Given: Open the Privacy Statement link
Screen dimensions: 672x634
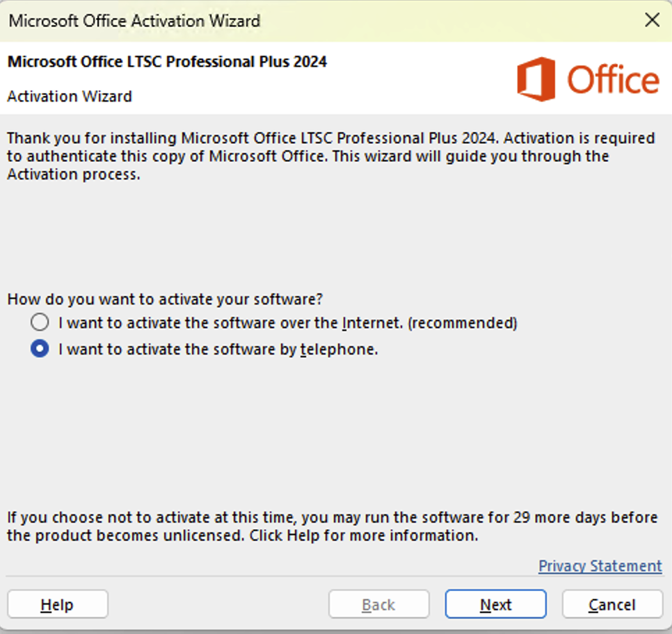Looking at the screenshot, I should pyautogui.click(x=600, y=566).
